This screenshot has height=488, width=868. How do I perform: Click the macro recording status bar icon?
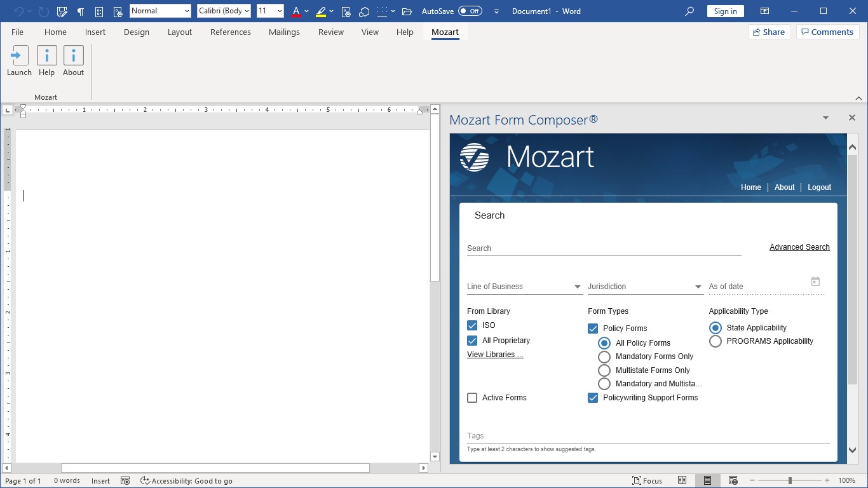tap(125, 481)
